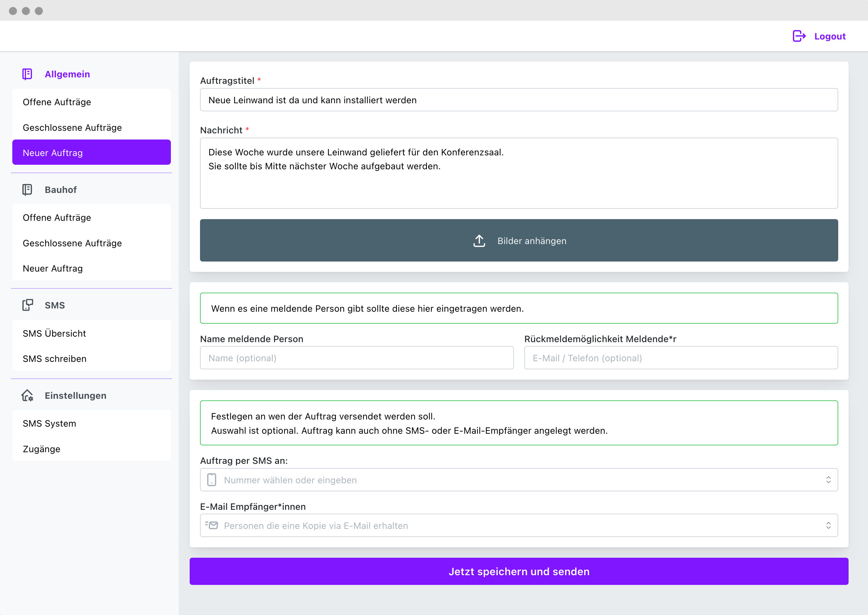Go to SMS Übersicht
Screen dimensions: 868x615
[54, 334]
